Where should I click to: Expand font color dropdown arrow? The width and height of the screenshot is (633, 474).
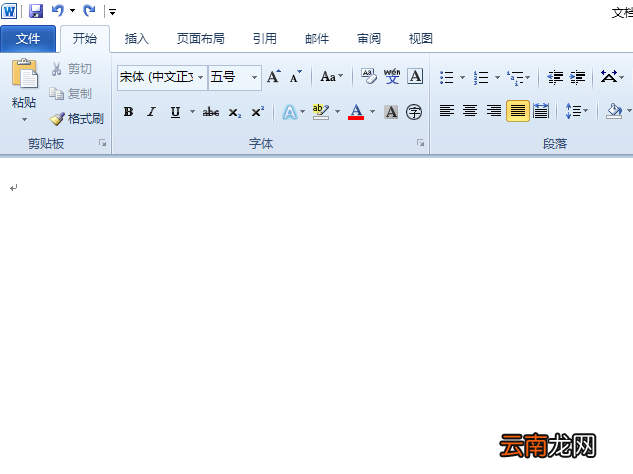click(x=372, y=112)
